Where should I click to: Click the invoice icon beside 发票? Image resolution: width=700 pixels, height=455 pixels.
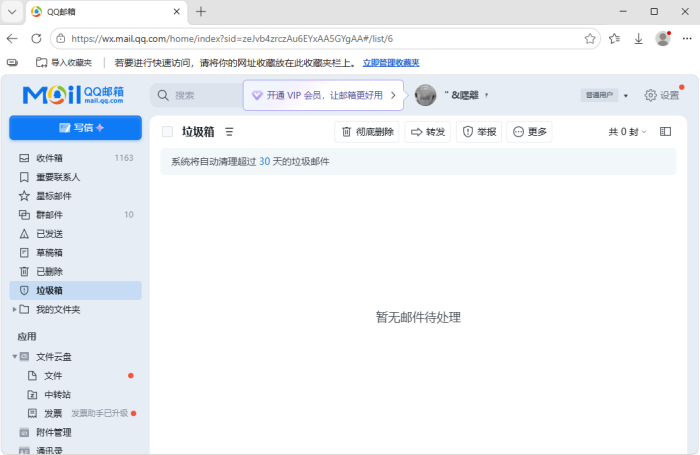tap(32, 413)
